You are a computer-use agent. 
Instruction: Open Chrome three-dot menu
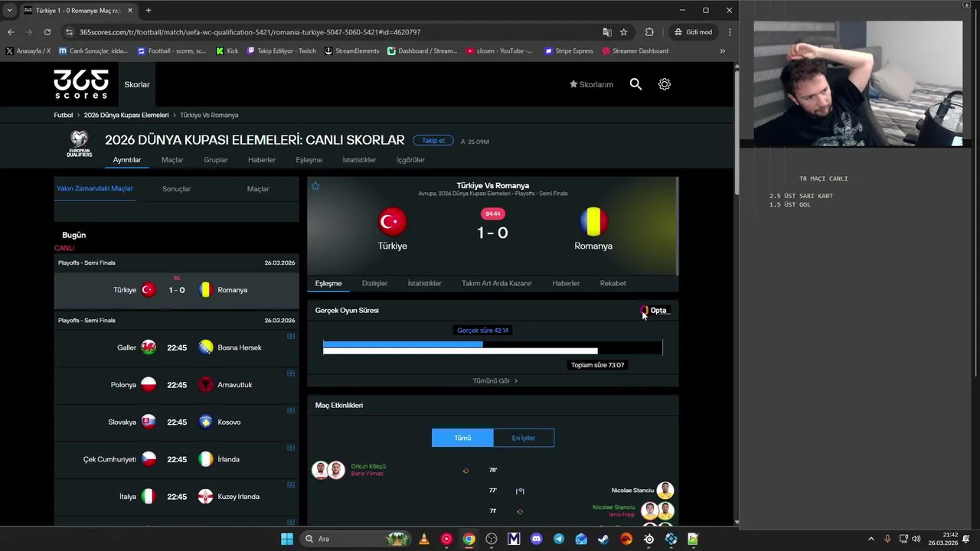730,32
